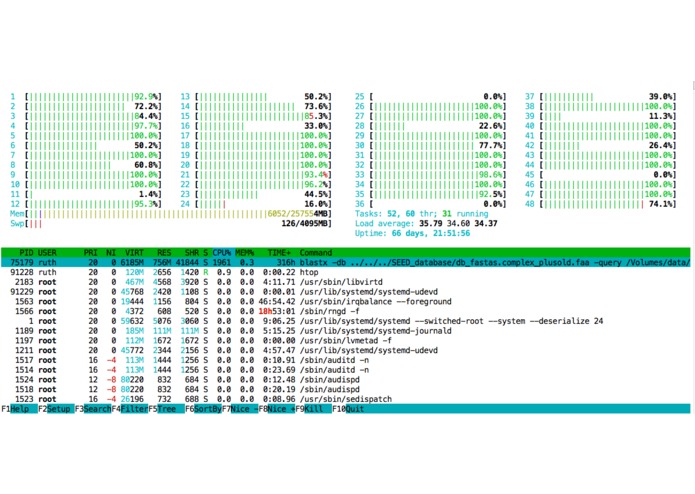Select the /usr/sbin/sedispatch process row

(346, 399)
